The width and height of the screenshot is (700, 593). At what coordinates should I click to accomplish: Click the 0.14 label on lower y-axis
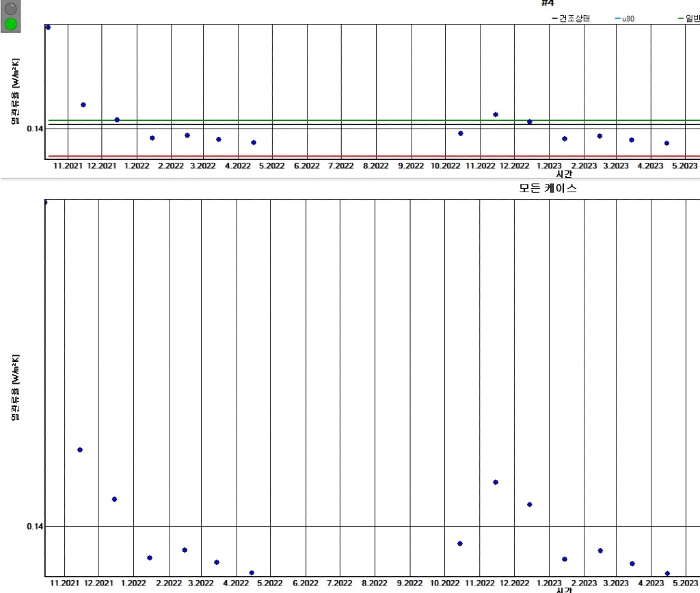(x=34, y=526)
